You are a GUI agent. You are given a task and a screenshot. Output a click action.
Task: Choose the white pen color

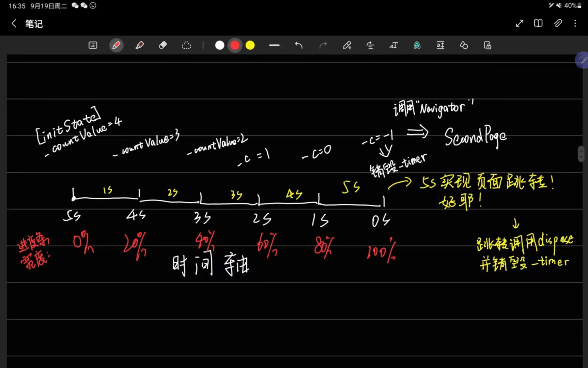pos(220,45)
